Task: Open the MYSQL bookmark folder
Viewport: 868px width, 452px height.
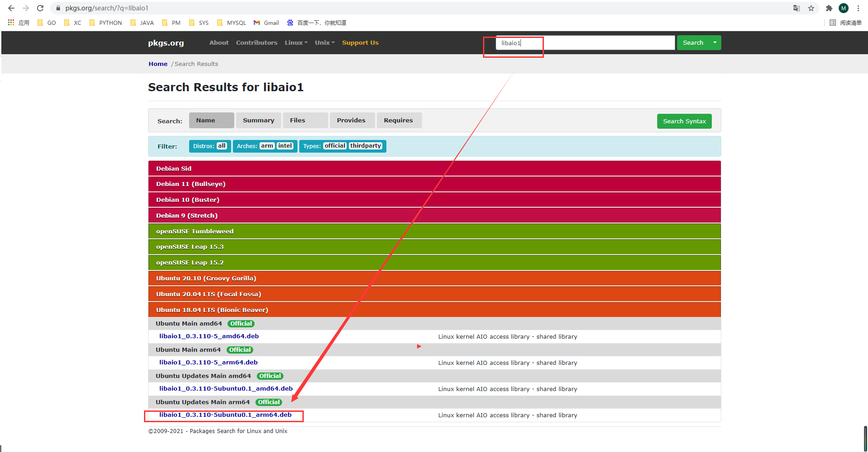Action: [232, 23]
